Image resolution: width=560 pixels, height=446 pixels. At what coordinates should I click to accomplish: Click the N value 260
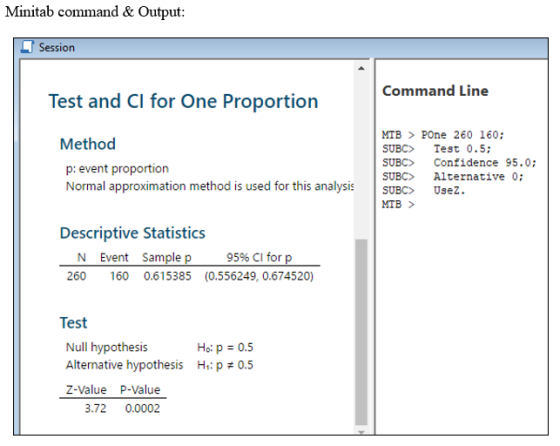pos(76,276)
